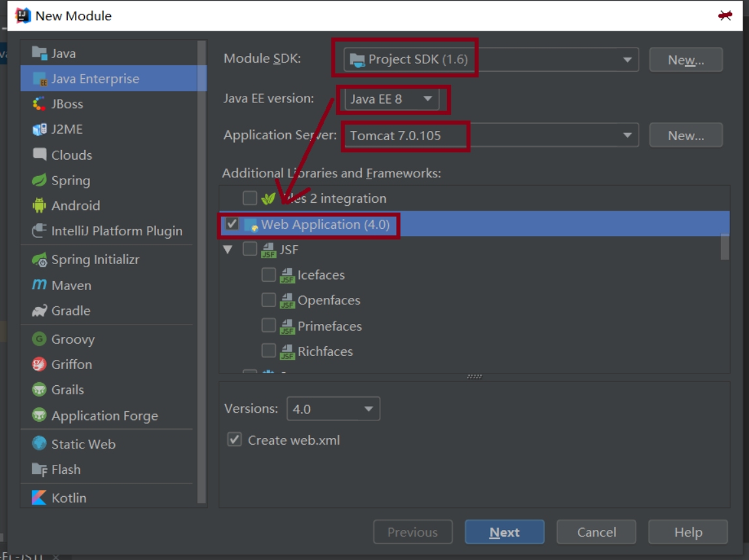Click the IntelliJ logo in title bar
This screenshot has height=560, width=749.
[x=22, y=16]
